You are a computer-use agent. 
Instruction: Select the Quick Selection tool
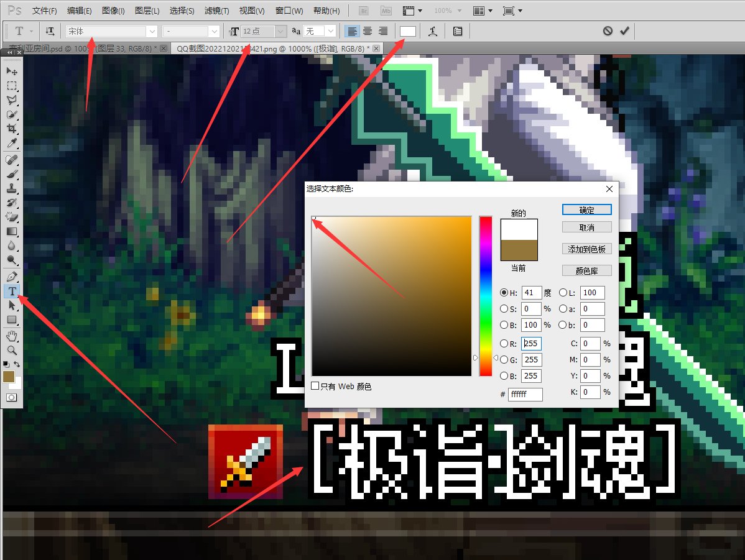(12, 114)
